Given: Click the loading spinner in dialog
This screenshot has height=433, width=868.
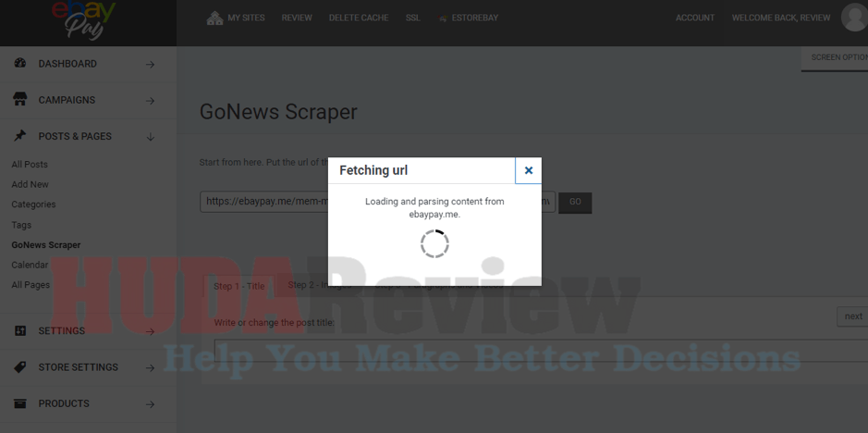Looking at the screenshot, I should (434, 243).
